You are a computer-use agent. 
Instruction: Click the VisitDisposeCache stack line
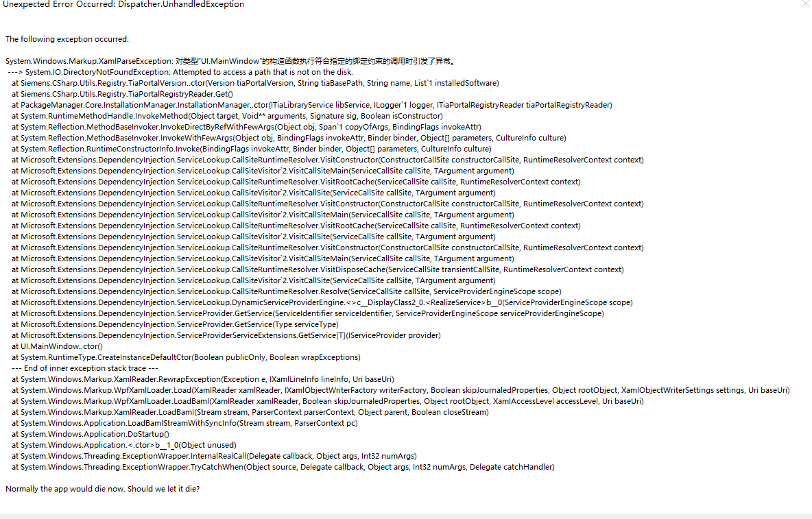[318, 269]
